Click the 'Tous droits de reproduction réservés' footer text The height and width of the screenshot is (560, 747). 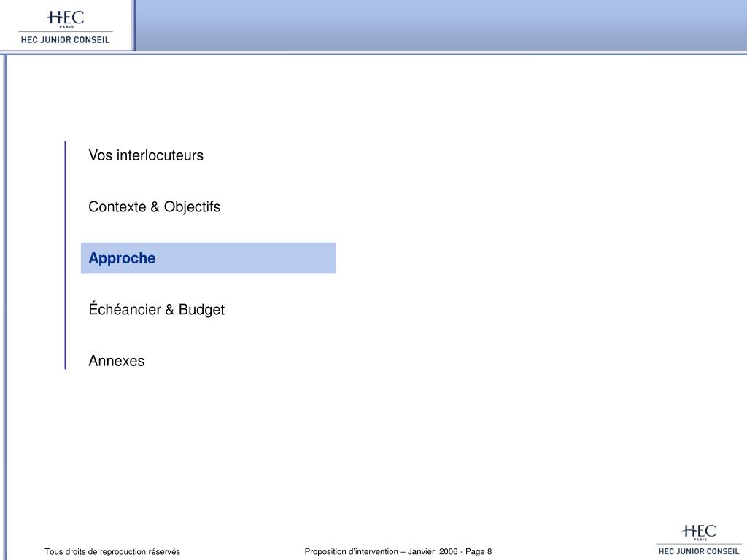(x=112, y=551)
